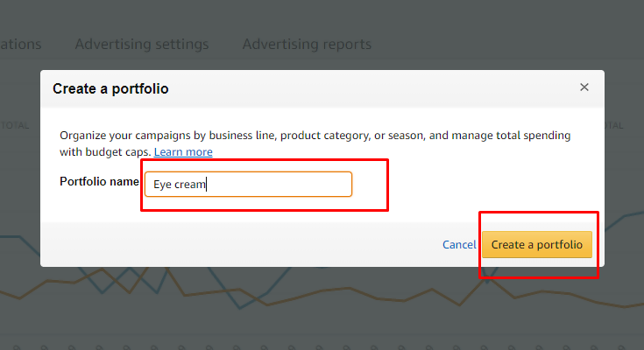Click the blue line's lowest dip below dialog

(241, 308)
